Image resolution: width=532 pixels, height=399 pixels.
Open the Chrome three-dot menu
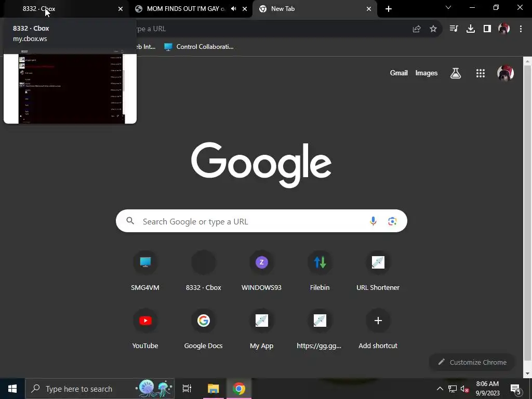coord(521,29)
